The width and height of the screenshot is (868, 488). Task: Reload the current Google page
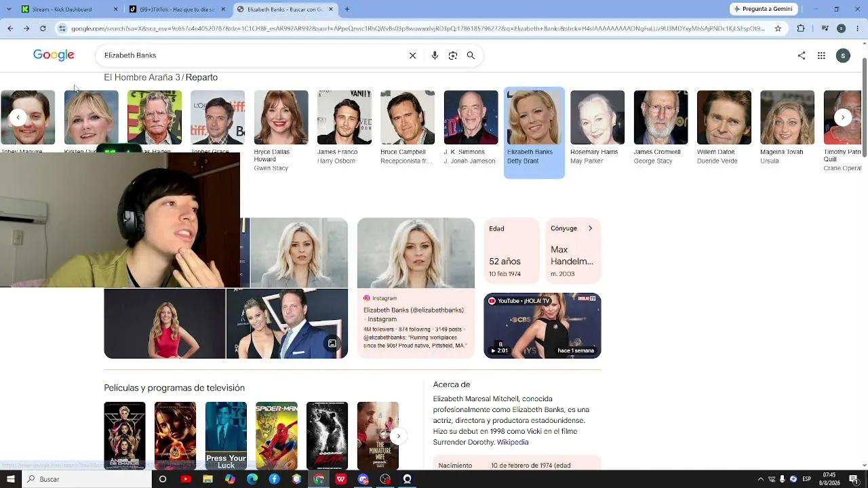[43, 28]
